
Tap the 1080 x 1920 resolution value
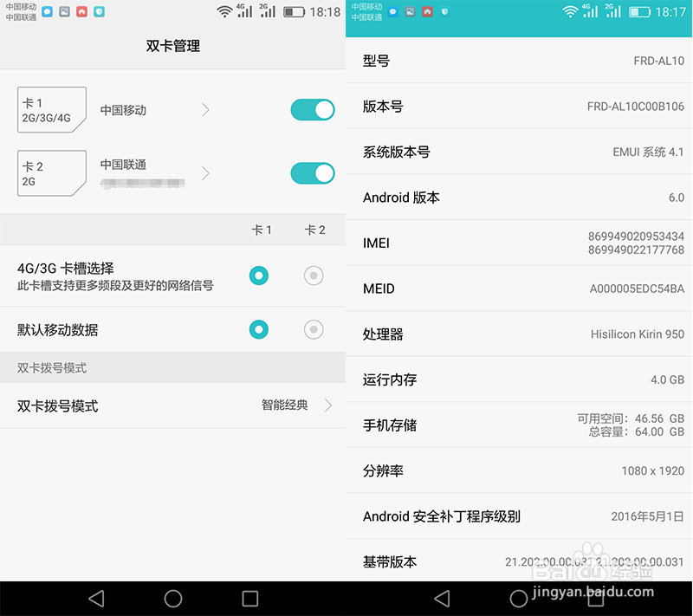tap(653, 470)
